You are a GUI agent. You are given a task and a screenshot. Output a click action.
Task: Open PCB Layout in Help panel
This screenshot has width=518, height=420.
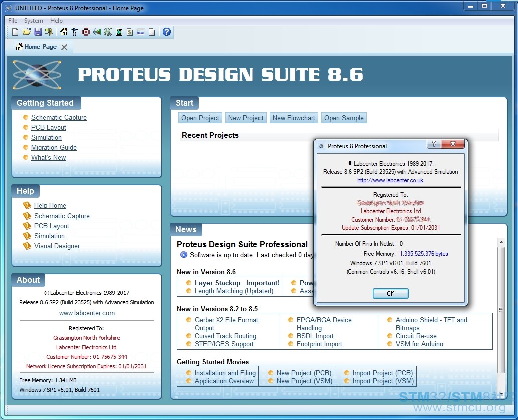52,226
